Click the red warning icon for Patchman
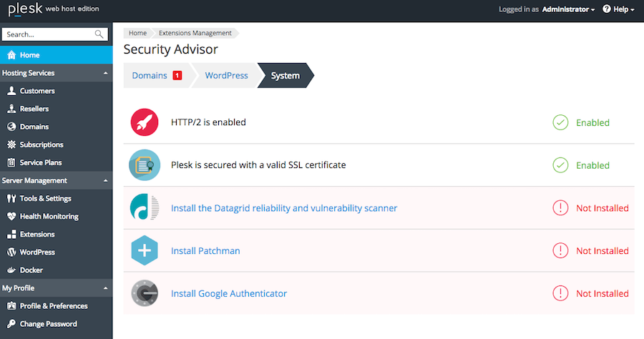 tap(560, 250)
